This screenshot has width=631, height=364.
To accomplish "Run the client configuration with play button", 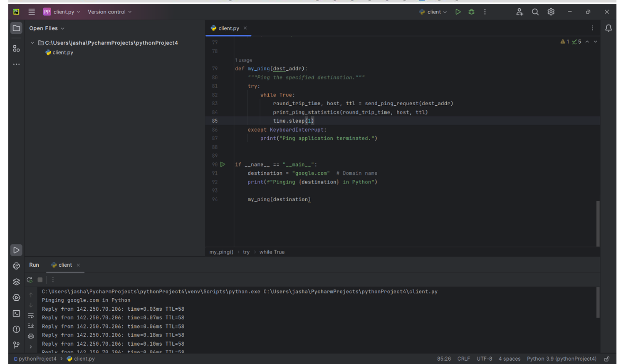I will point(458,12).
